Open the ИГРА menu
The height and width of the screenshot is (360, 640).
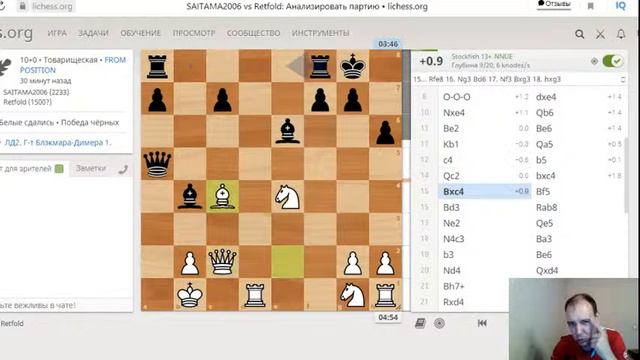(57, 33)
